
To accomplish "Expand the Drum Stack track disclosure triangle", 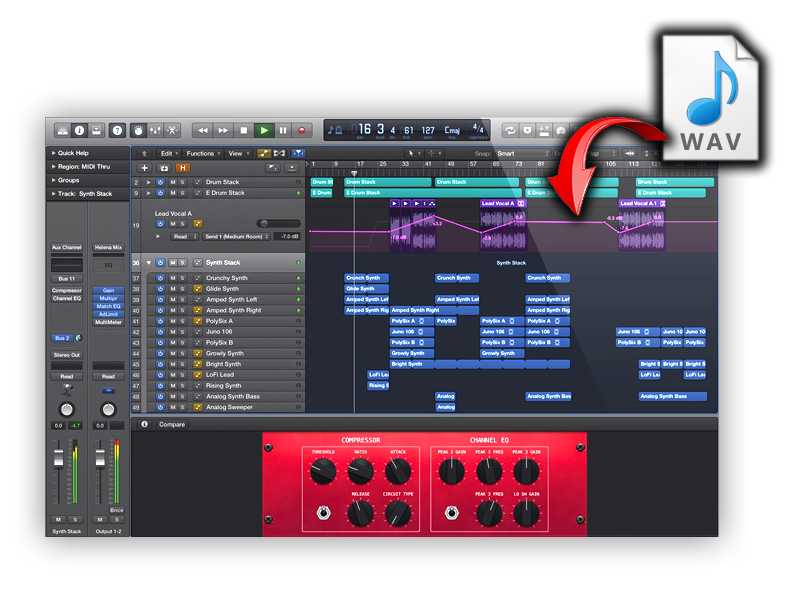I will coord(148,182).
